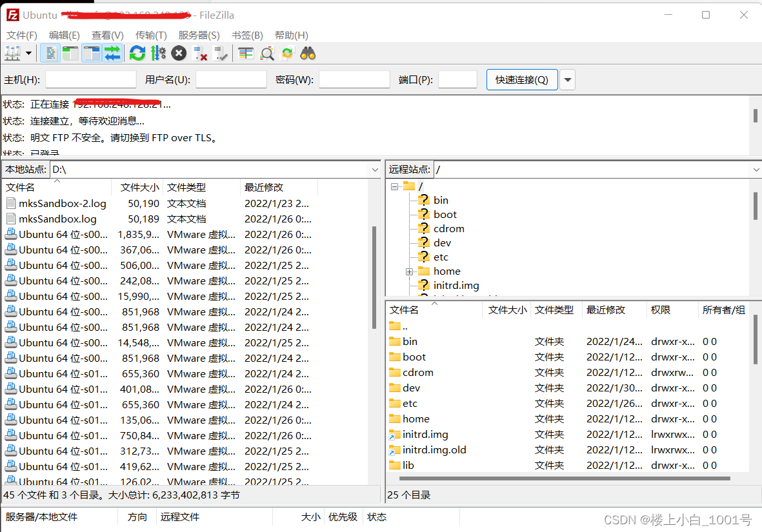The width and height of the screenshot is (762, 532).
Task: Reconnect to the last server
Action: click(220, 53)
